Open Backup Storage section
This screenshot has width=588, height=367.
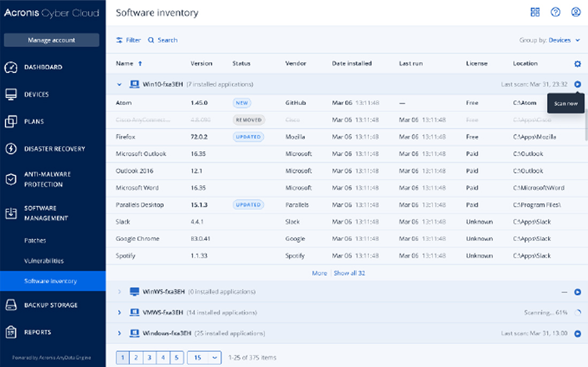(x=51, y=305)
